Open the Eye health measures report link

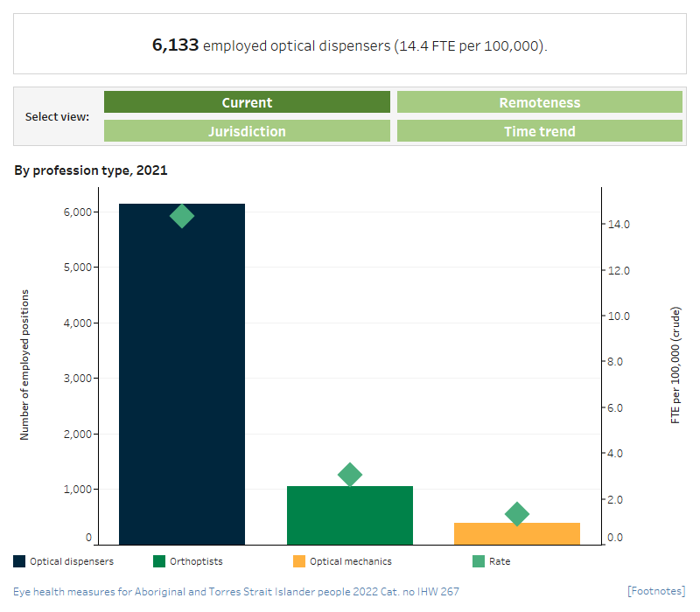[x=236, y=592]
